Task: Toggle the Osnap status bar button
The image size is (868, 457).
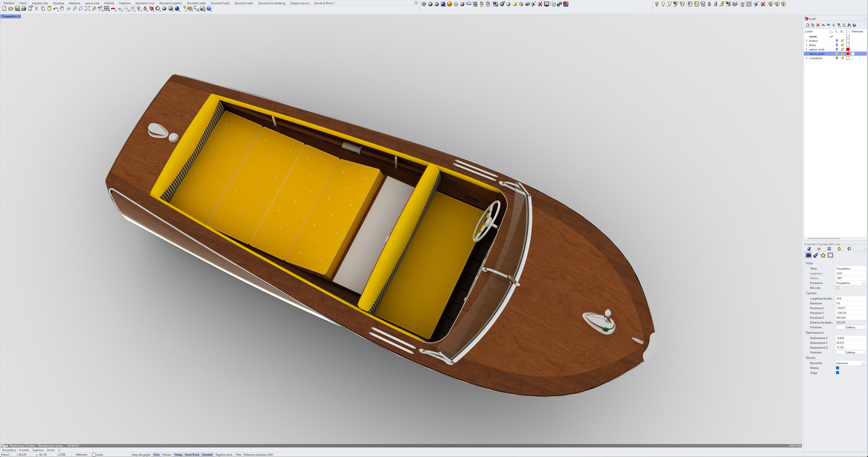Action: click(x=178, y=455)
